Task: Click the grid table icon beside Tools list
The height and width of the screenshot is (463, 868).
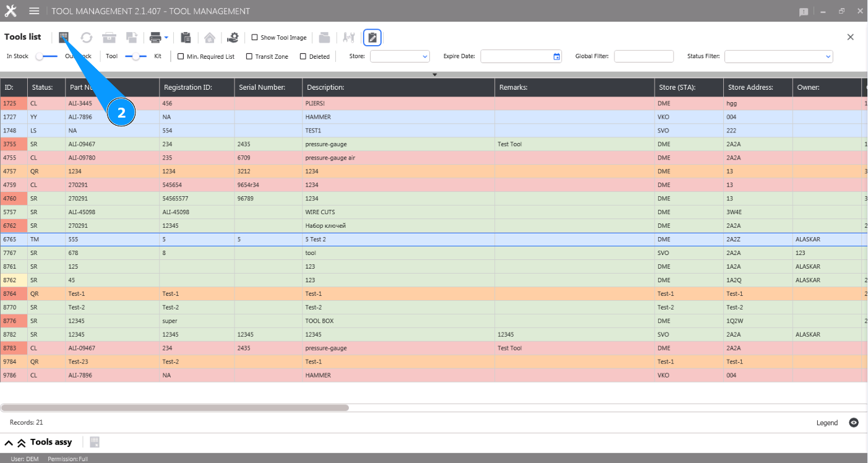Action: pos(63,38)
